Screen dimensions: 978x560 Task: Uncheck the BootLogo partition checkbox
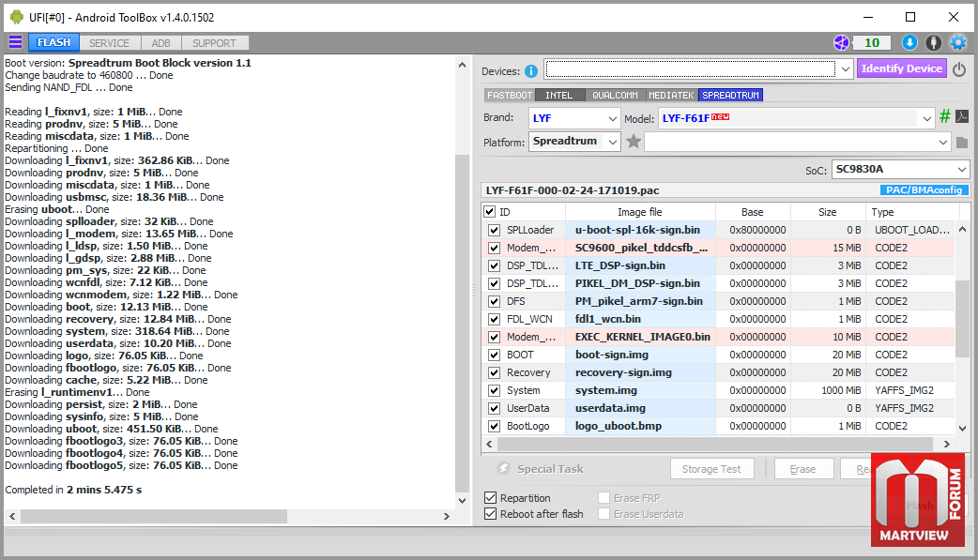tap(494, 426)
